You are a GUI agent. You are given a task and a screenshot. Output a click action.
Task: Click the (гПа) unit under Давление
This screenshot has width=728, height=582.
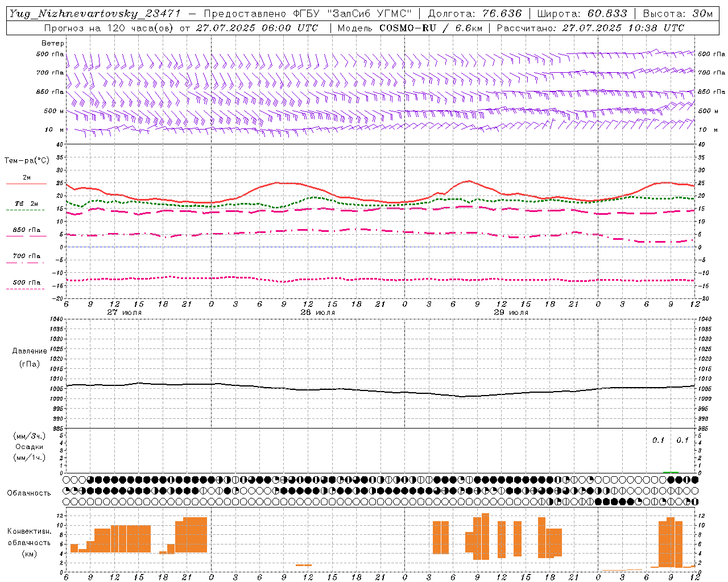pyautogui.click(x=30, y=364)
